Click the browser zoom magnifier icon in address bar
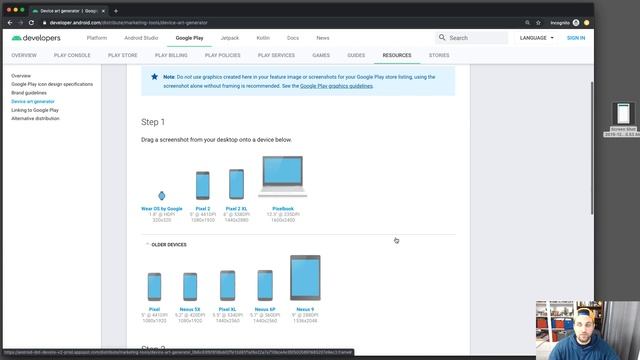 [x=527, y=23]
